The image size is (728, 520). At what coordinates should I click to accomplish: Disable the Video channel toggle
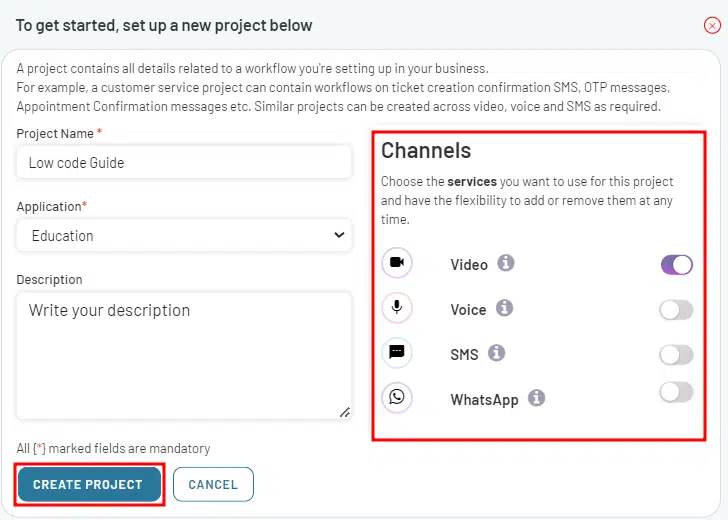pos(676,265)
